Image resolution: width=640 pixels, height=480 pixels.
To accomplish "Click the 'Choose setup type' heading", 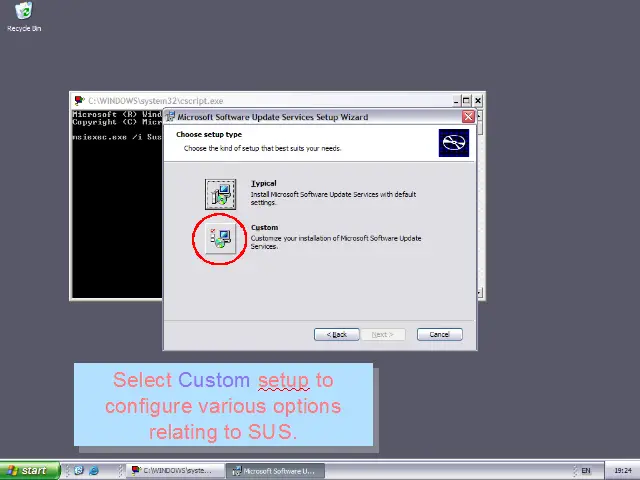I will [x=209, y=134].
